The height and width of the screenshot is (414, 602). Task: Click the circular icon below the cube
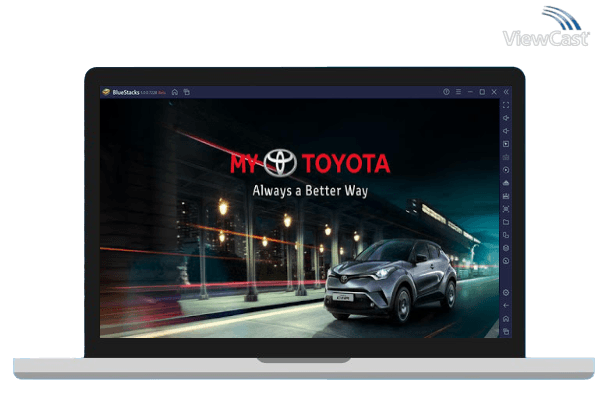[x=506, y=261]
